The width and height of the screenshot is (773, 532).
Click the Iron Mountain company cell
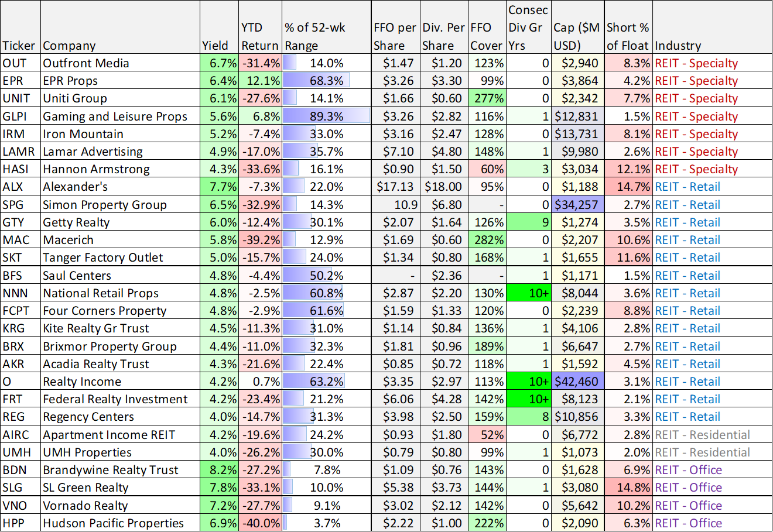point(120,134)
